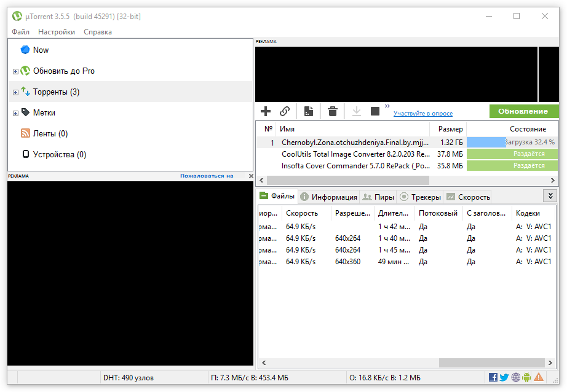Click the download status 'П: 7.3 МБ/с' entry
The height and width of the screenshot is (392, 567).
point(250,378)
